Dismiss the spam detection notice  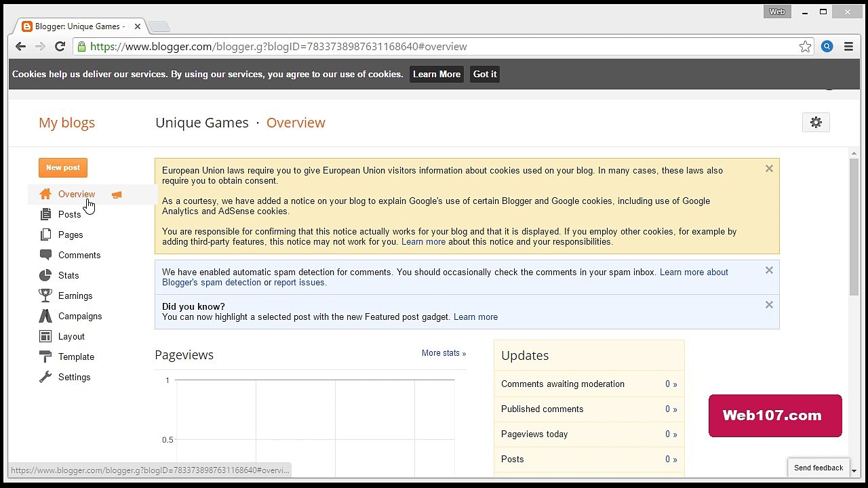[769, 270]
